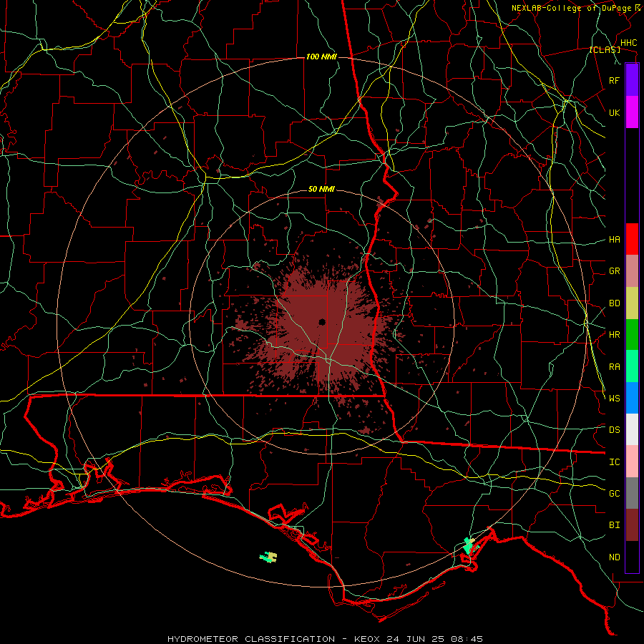
Task: Pick the yellow BD legend swatch
Action: point(632,303)
